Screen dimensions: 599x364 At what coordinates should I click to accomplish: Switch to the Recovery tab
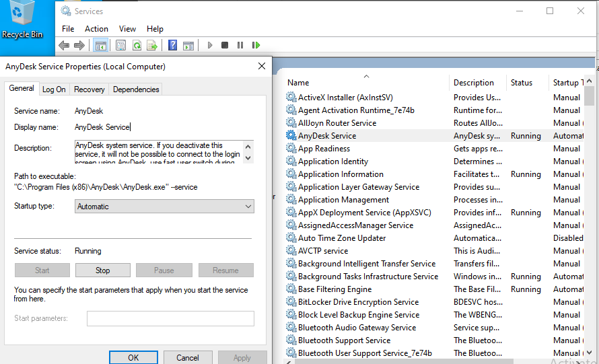point(89,89)
